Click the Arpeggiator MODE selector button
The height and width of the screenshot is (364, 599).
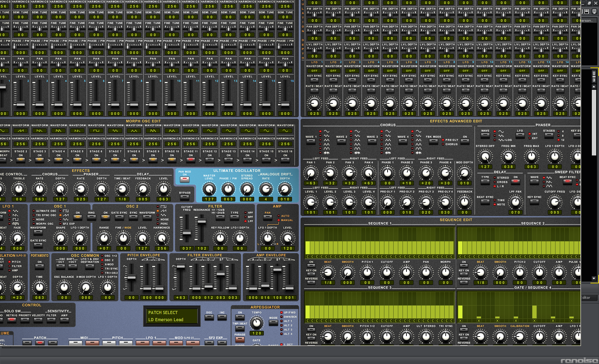[x=273, y=322]
